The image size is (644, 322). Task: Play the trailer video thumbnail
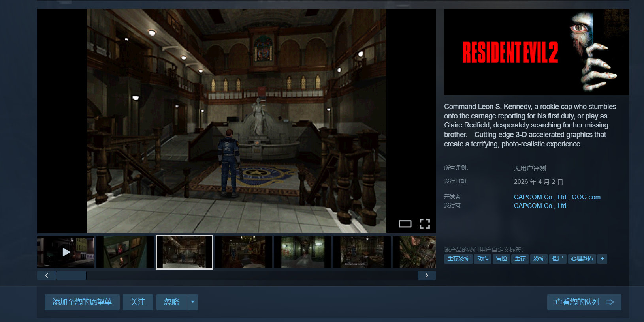[x=66, y=252]
